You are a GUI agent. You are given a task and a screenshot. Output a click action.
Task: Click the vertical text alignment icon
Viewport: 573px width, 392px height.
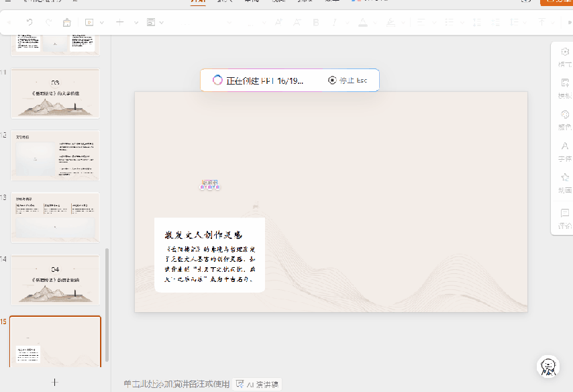coord(542,22)
